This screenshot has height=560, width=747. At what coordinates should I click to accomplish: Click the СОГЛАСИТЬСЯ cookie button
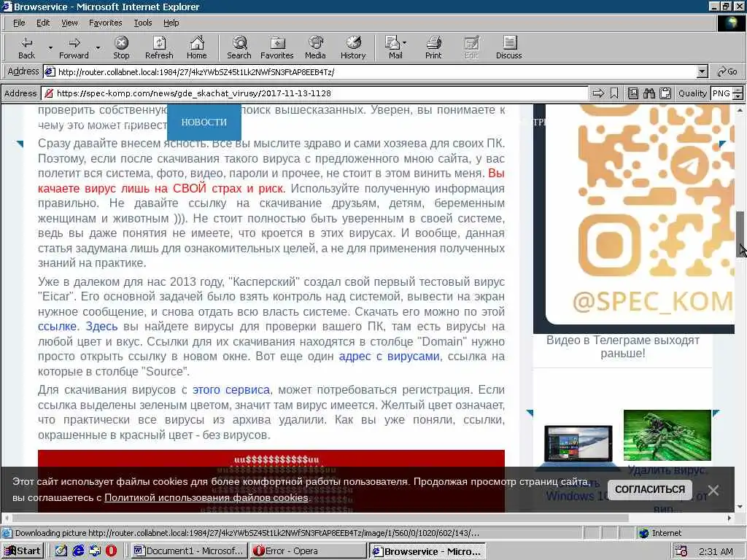(649, 489)
